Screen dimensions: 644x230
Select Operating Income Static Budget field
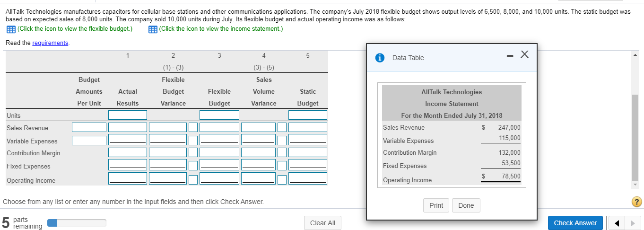tap(308, 178)
